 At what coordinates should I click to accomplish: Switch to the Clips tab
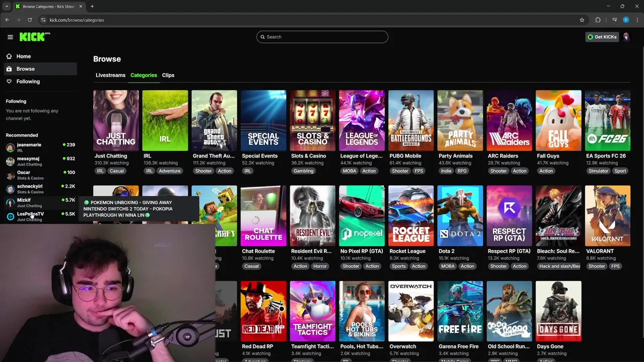coord(168,75)
